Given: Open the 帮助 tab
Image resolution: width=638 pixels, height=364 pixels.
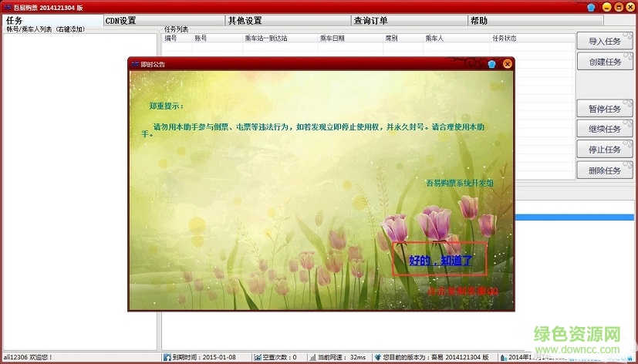Looking at the screenshot, I should tap(535, 20).
